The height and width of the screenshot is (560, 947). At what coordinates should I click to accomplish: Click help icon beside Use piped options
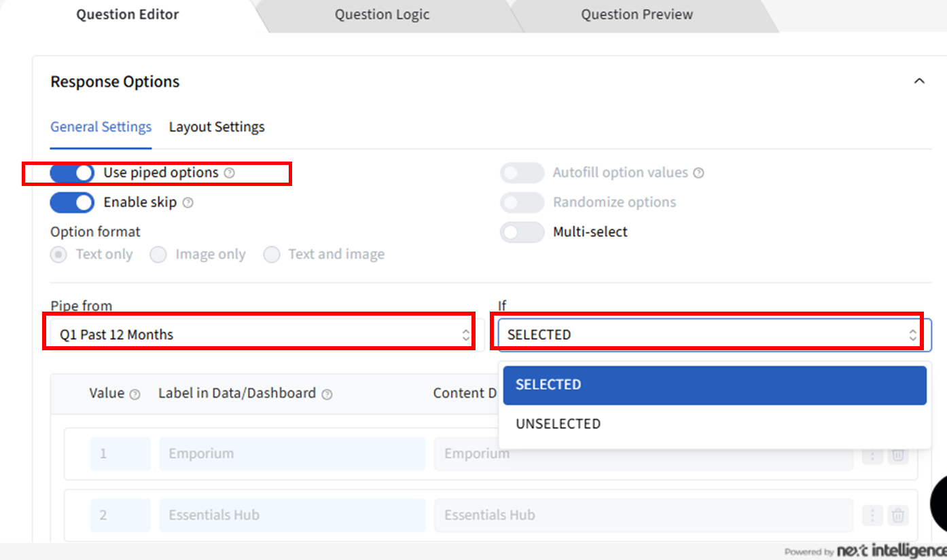pos(230,173)
